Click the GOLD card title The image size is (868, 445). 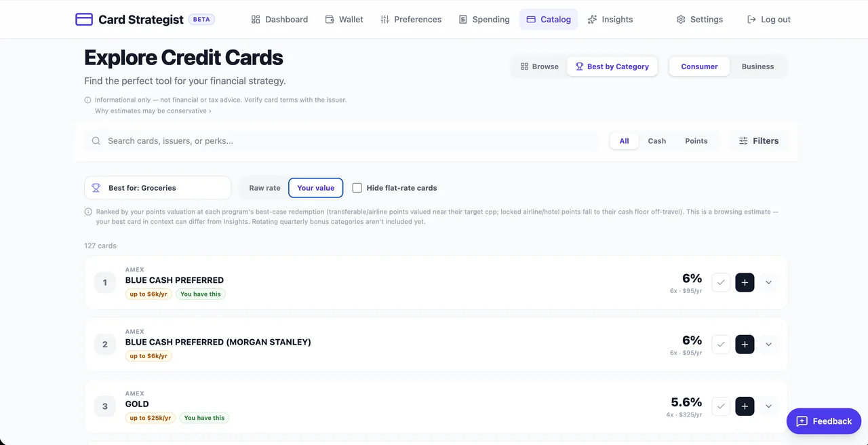(x=137, y=404)
